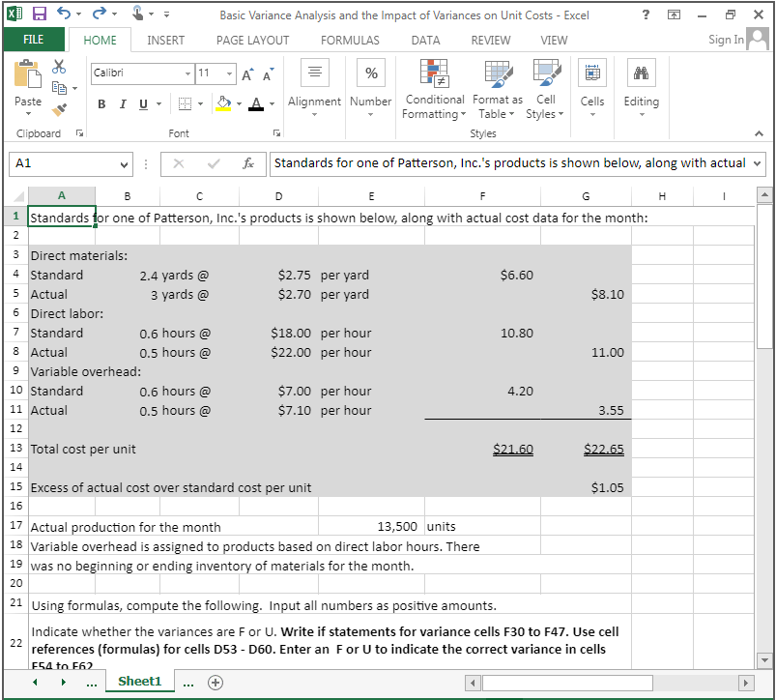Open the font name Calibri dropdown

(188, 73)
